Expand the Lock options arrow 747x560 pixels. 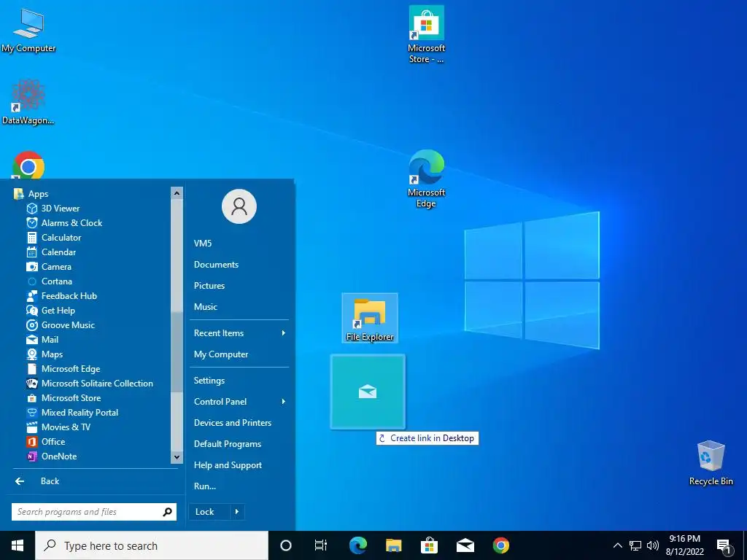tap(237, 511)
